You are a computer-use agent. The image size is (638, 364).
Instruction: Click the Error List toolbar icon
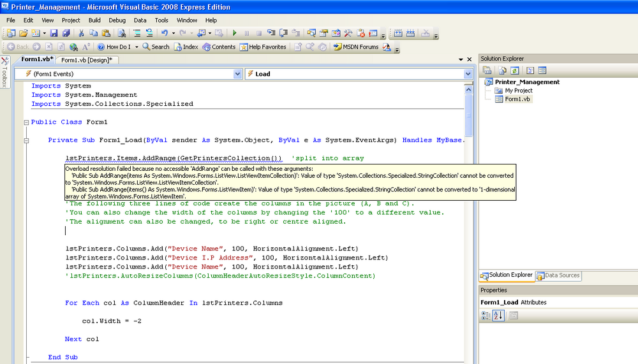point(360,33)
